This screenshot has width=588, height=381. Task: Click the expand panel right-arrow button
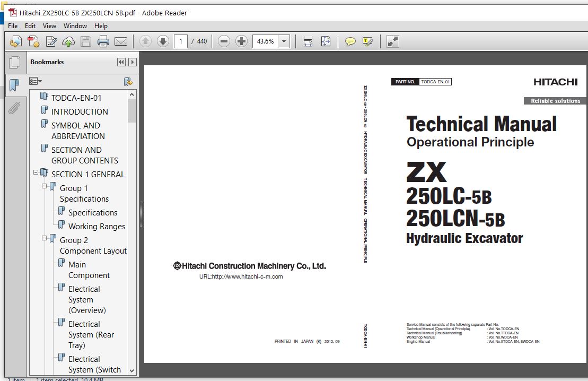point(133,62)
